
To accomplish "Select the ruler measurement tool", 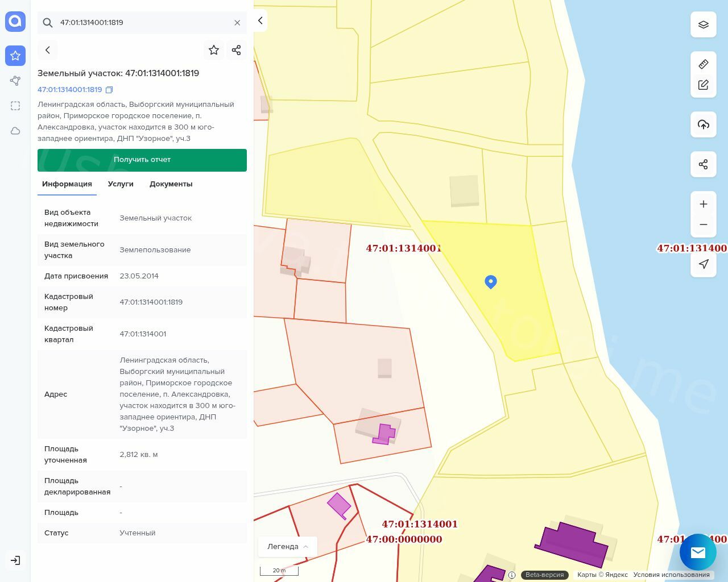I will coord(704,64).
